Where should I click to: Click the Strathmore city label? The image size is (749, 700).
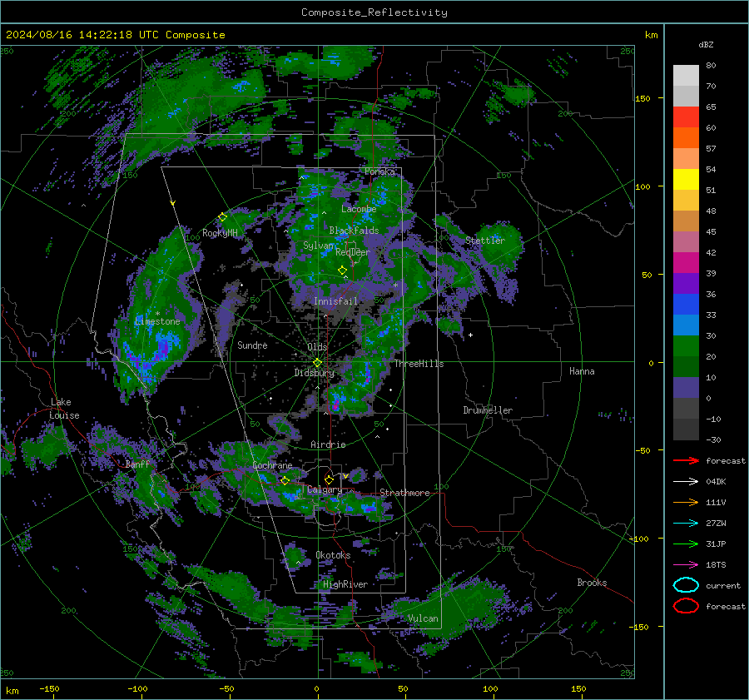(x=404, y=493)
